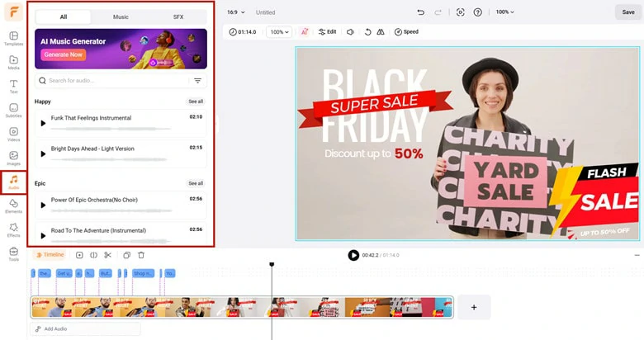
Task: Open the Elements panel in sidebar
Action: (13, 206)
